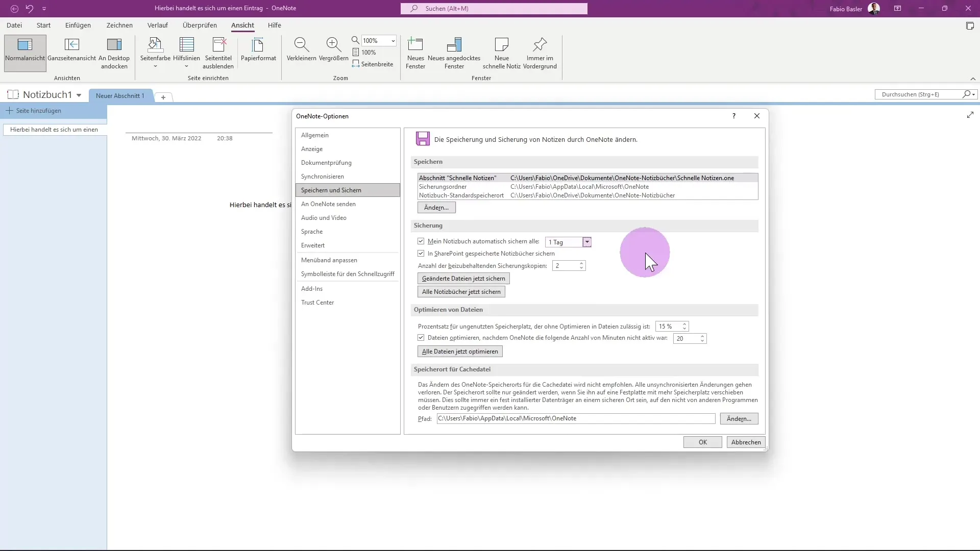Click Alle Notizbücher jetzt sichern button
This screenshot has height=551, width=980.
(461, 291)
